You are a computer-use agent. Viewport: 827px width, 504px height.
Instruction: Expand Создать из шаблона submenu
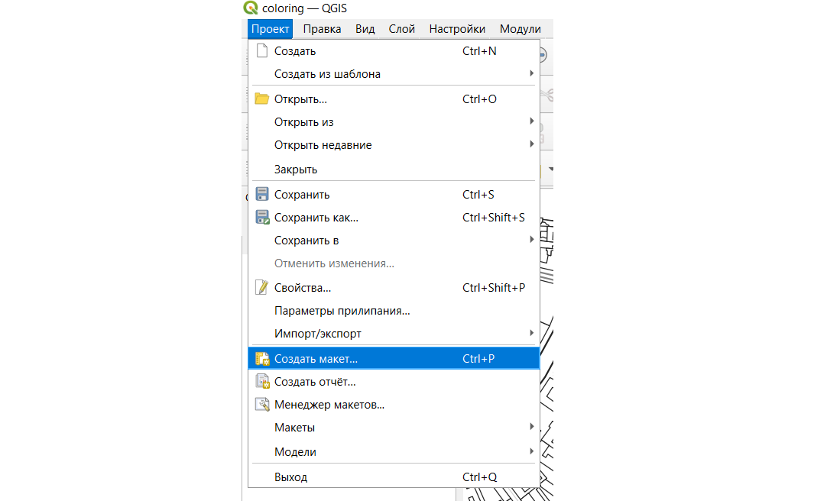click(394, 74)
